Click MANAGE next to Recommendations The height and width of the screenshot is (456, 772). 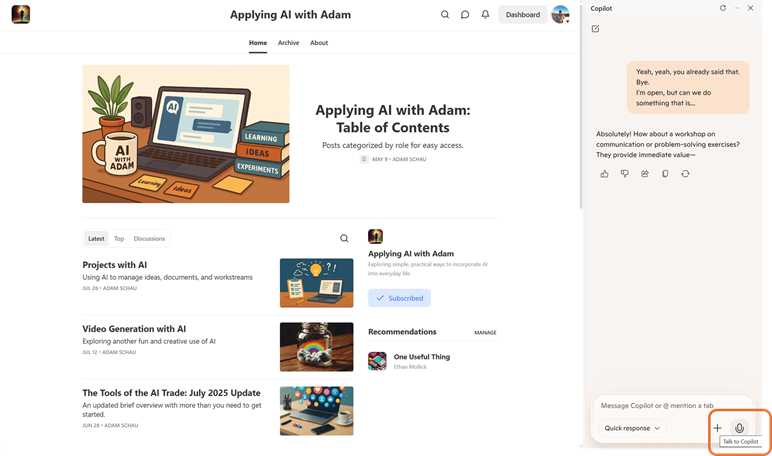pyautogui.click(x=485, y=332)
